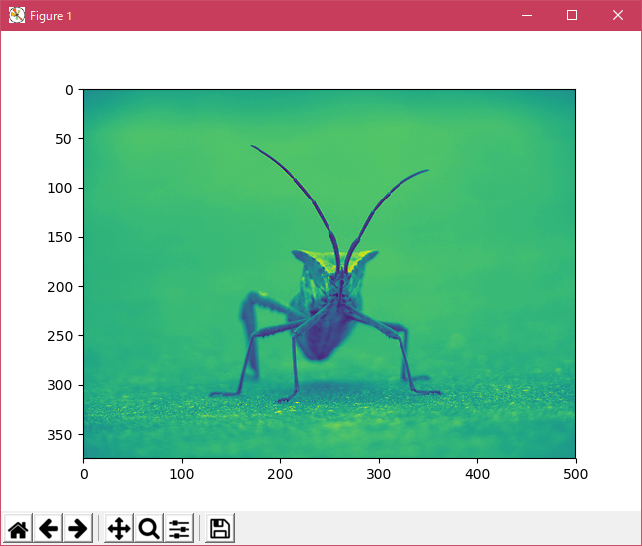The height and width of the screenshot is (546, 642).
Task: Click y-axis tick label '50'
Action: pos(64,139)
